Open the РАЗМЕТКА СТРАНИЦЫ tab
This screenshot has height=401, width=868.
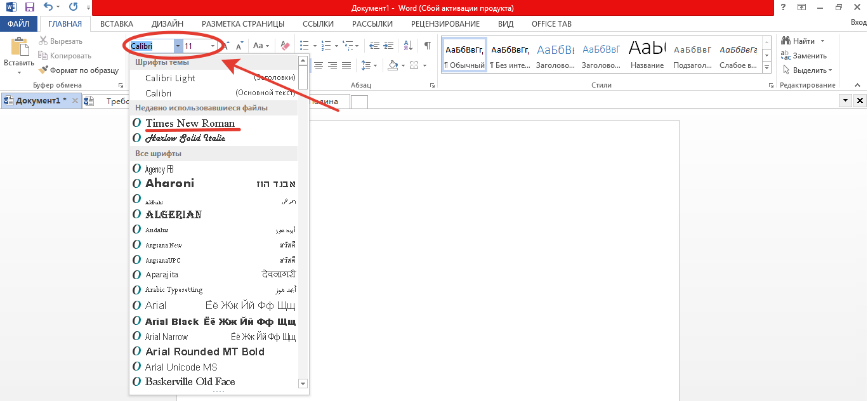243,24
